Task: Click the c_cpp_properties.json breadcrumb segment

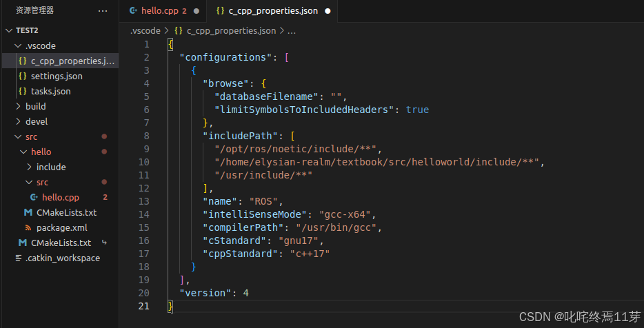Action: click(232, 31)
